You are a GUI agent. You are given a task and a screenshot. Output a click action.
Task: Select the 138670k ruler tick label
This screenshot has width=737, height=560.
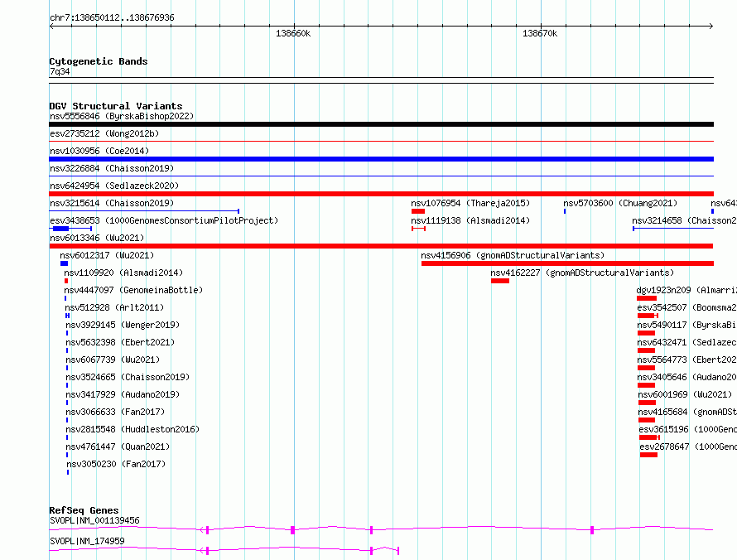pos(540,33)
